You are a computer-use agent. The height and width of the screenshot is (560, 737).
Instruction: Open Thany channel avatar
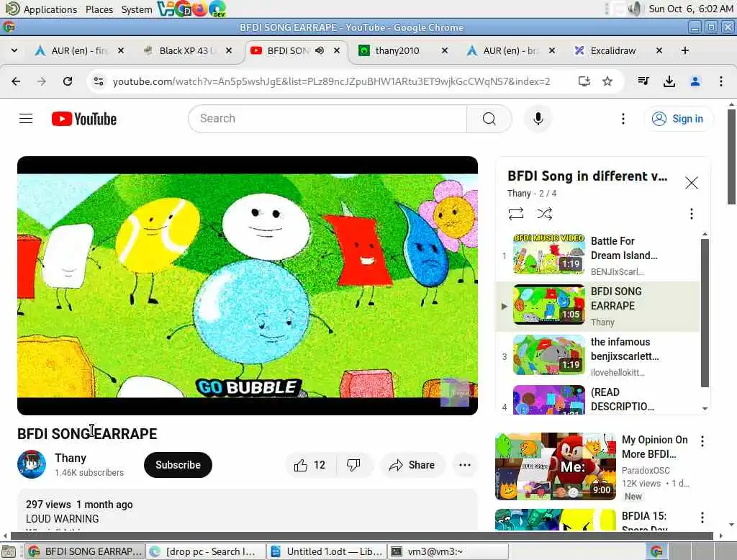32,464
